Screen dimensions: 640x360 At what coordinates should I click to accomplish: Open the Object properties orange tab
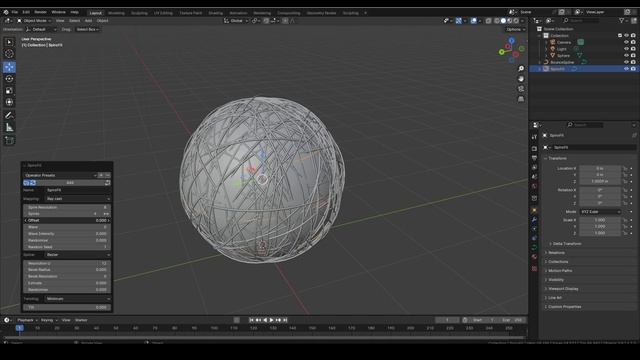click(534, 211)
